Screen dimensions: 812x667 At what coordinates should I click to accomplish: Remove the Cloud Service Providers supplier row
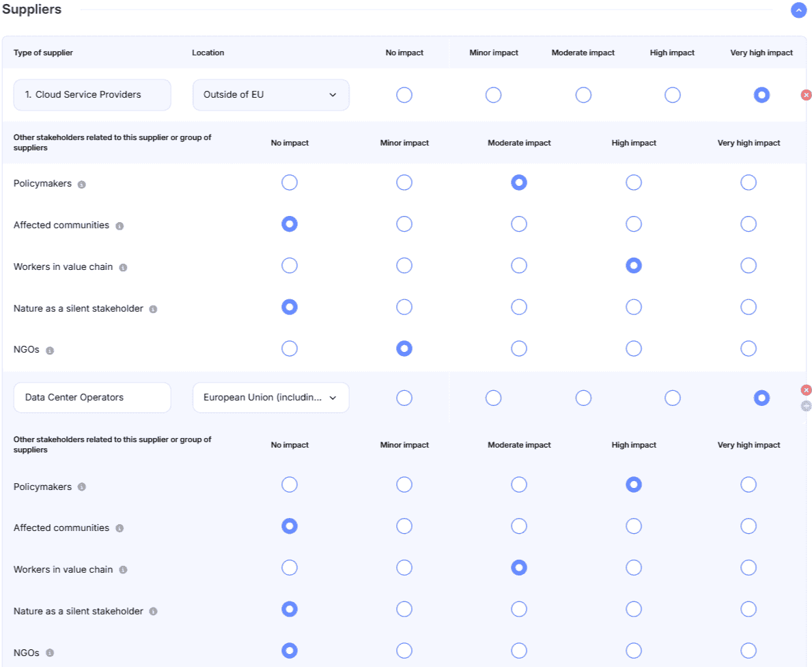pyautogui.click(x=806, y=95)
